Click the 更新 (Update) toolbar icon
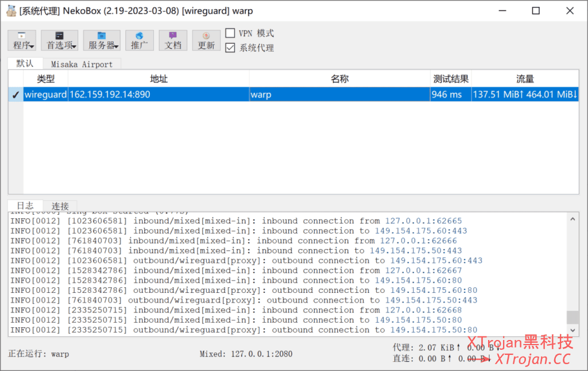 206,40
